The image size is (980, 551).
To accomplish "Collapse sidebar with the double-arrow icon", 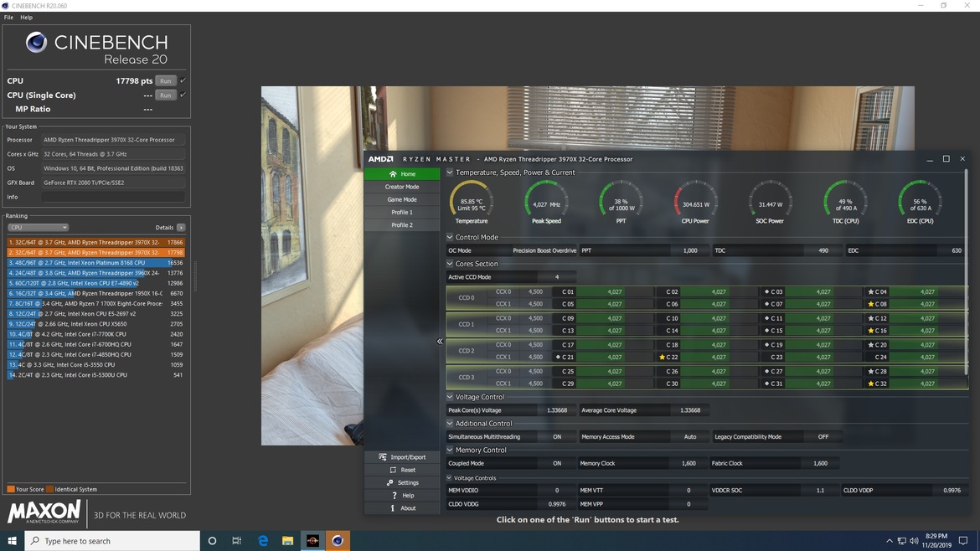I will (x=440, y=341).
